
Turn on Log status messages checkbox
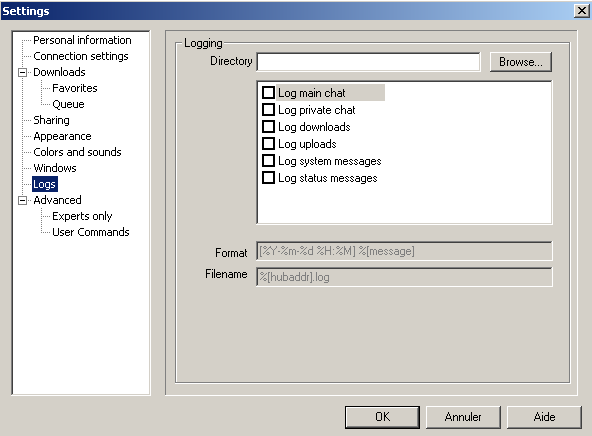tap(268, 177)
